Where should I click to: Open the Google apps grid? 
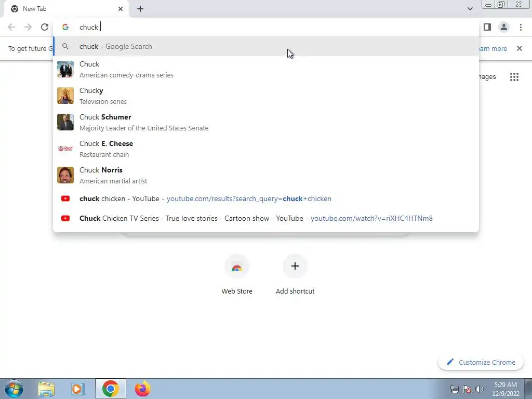pyautogui.click(x=514, y=77)
